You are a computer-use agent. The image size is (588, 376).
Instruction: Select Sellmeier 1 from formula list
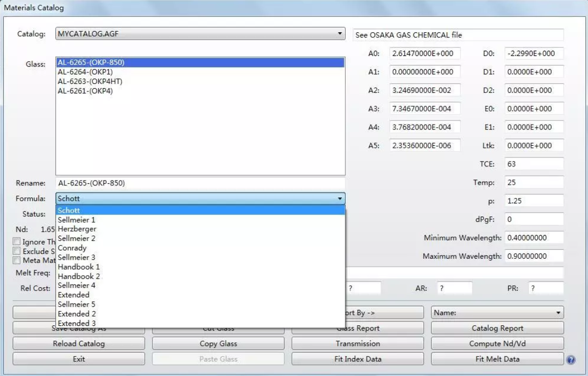point(77,220)
